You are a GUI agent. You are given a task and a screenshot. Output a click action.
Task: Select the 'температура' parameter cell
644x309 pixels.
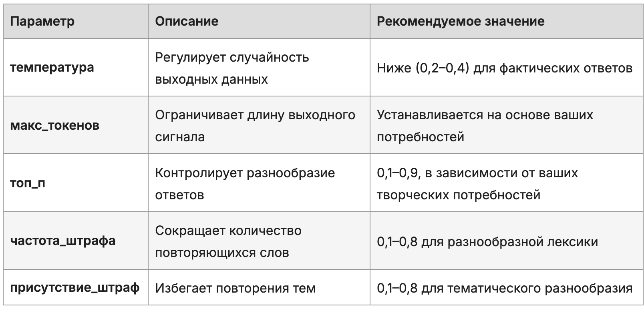[x=52, y=67]
